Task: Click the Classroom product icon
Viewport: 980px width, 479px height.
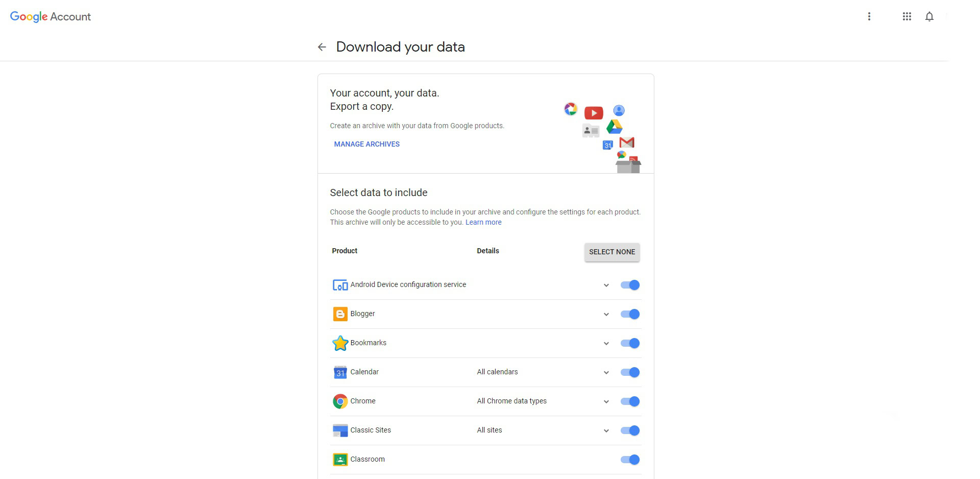Action: pos(340,460)
